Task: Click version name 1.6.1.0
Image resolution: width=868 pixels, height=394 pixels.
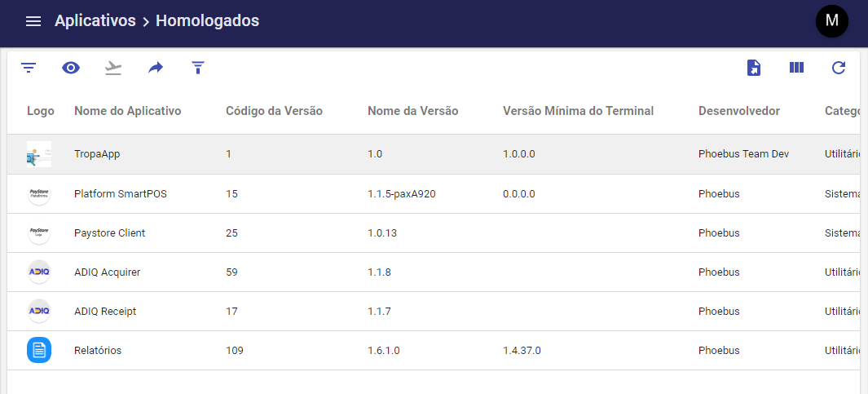Action: coord(384,351)
